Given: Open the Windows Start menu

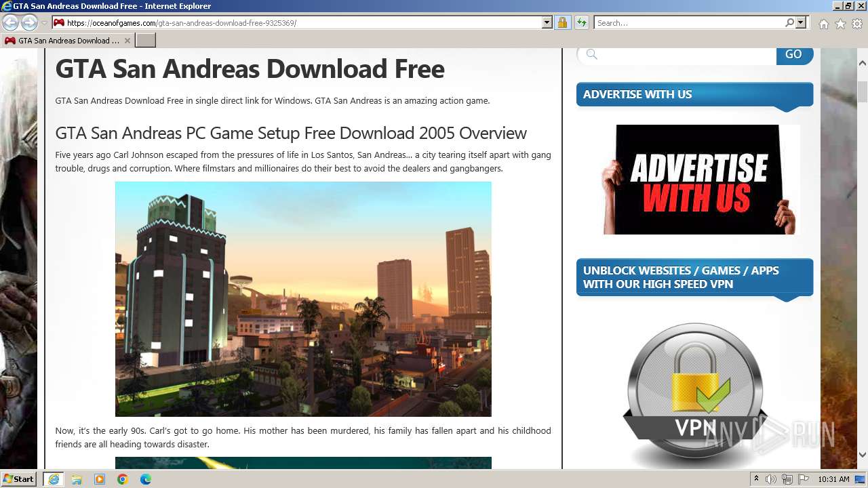Looking at the screenshot, I should (x=18, y=479).
